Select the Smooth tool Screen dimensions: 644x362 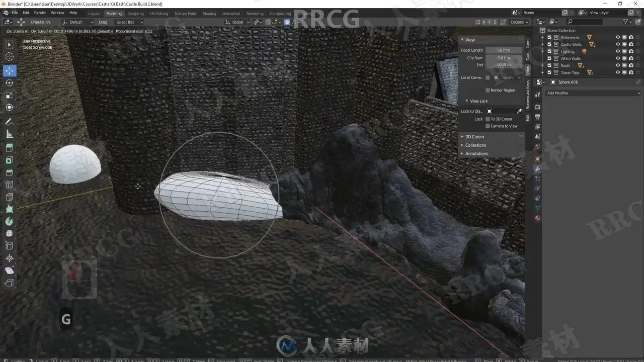point(10,233)
